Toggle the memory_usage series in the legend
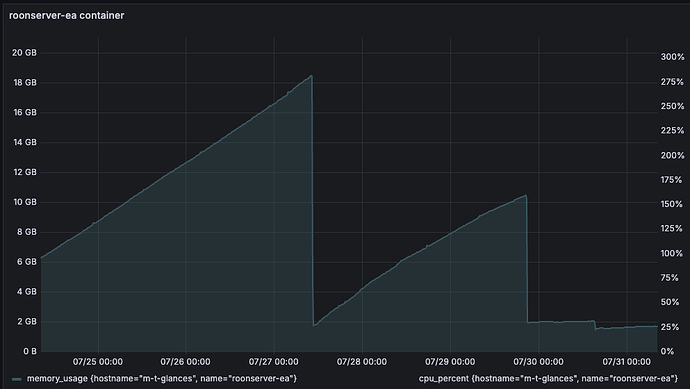This screenshot has width=690, height=389. [161, 378]
